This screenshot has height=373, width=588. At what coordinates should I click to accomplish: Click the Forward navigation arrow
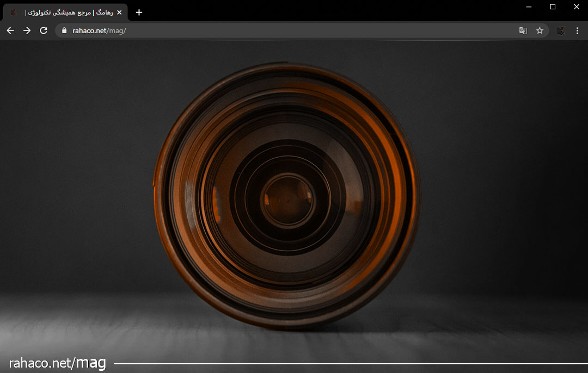pyautogui.click(x=27, y=31)
